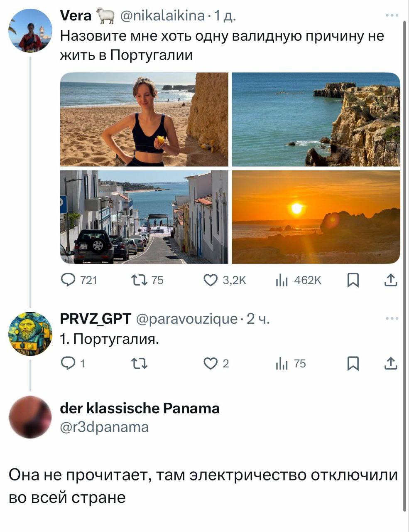Screen dimensions: 409x532
Task: Open the @paravouzique profile link
Action: [x=186, y=319]
